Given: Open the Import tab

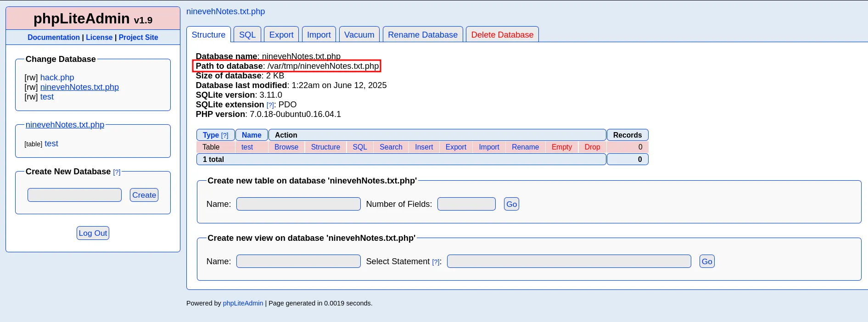Looking at the screenshot, I should coord(319,35).
